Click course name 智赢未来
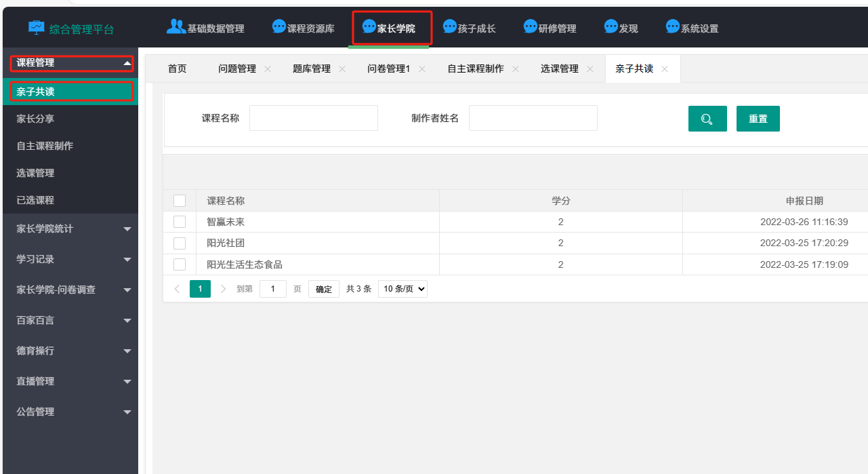The height and width of the screenshot is (474, 868). [226, 222]
